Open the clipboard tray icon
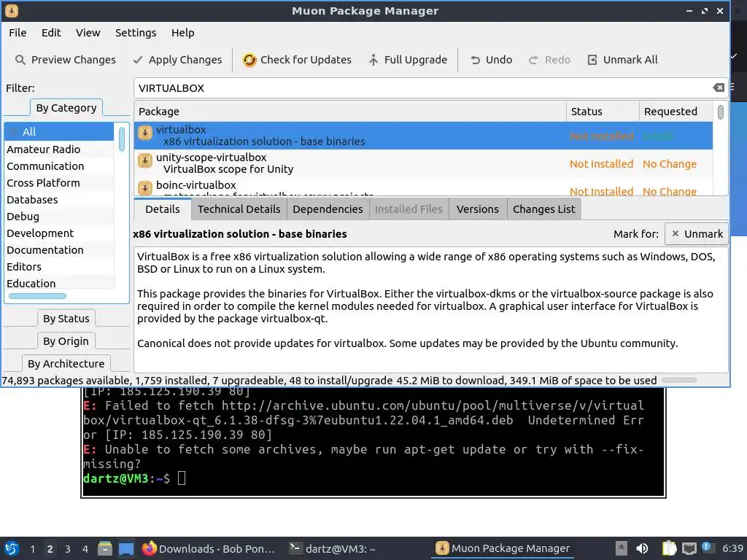 (x=669, y=548)
